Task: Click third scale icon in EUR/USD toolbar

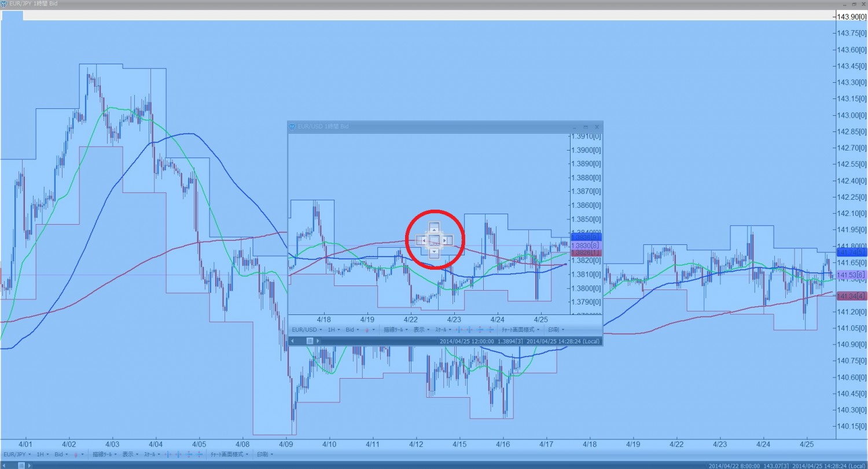Action: tap(480, 329)
